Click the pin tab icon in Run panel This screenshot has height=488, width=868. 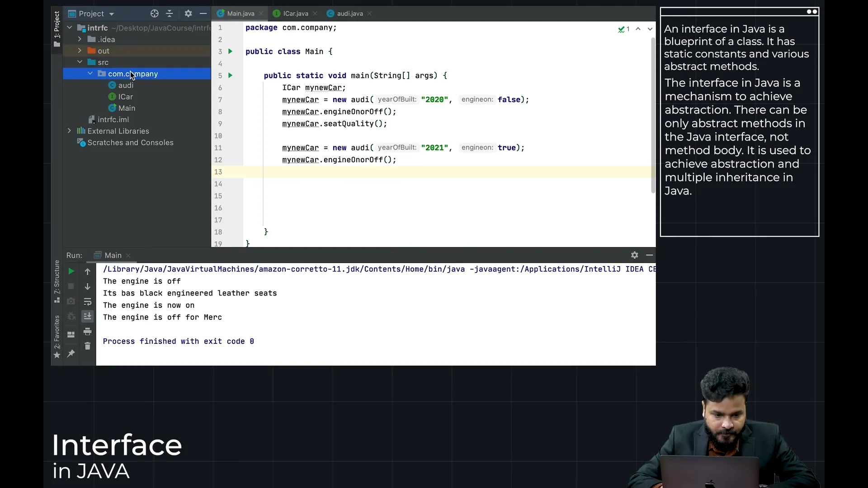[71, 354]
